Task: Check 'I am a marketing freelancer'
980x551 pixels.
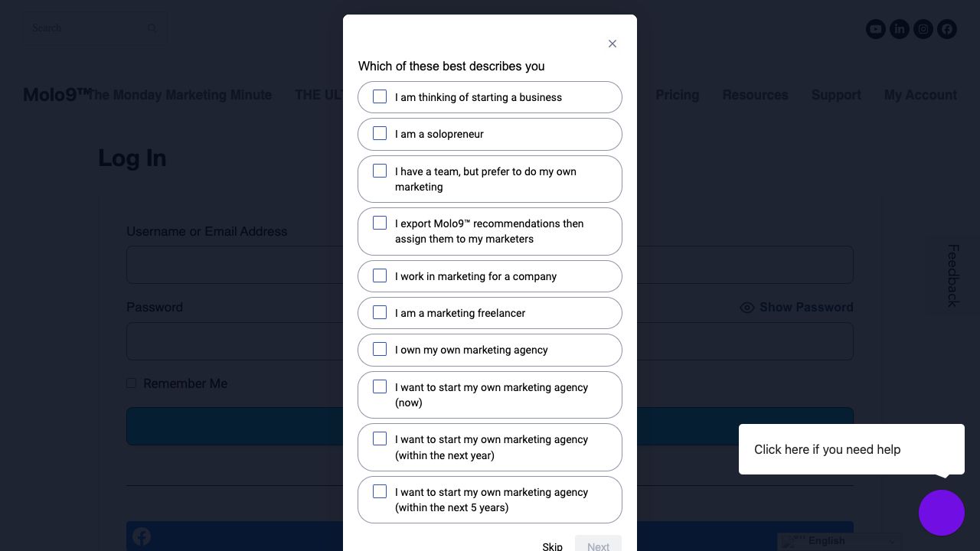Action: (x=380, y=312)
